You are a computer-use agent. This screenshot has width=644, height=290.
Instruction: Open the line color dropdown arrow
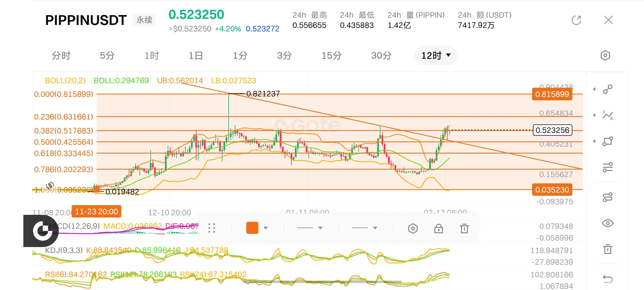[266, 228]
